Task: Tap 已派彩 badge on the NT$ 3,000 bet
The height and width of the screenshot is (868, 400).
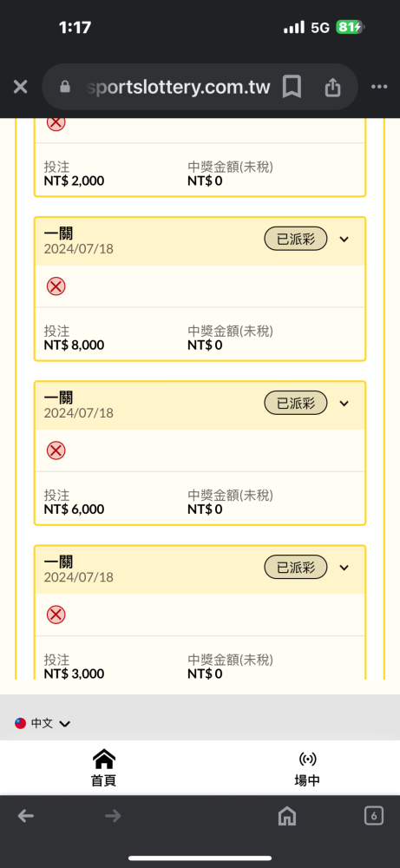Action: click(295, 568)
